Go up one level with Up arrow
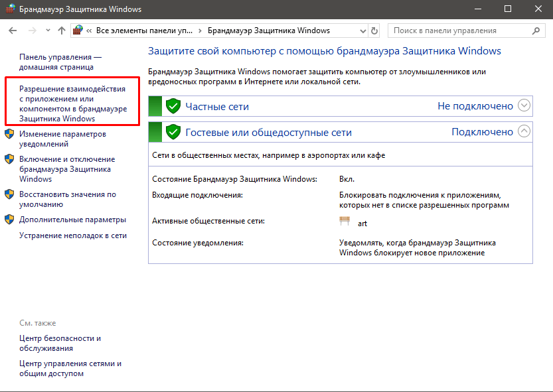Screen dimensions: 553x392 point(62,31)
